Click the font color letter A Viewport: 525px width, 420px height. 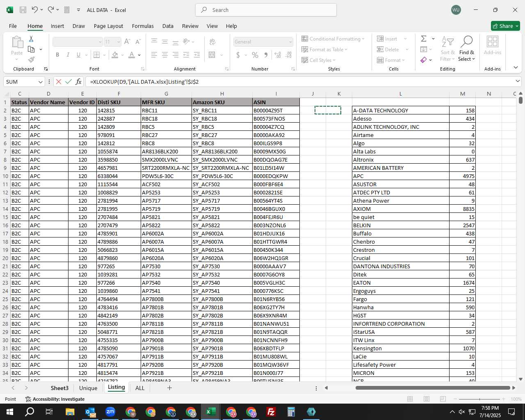(x=132, y=55)
